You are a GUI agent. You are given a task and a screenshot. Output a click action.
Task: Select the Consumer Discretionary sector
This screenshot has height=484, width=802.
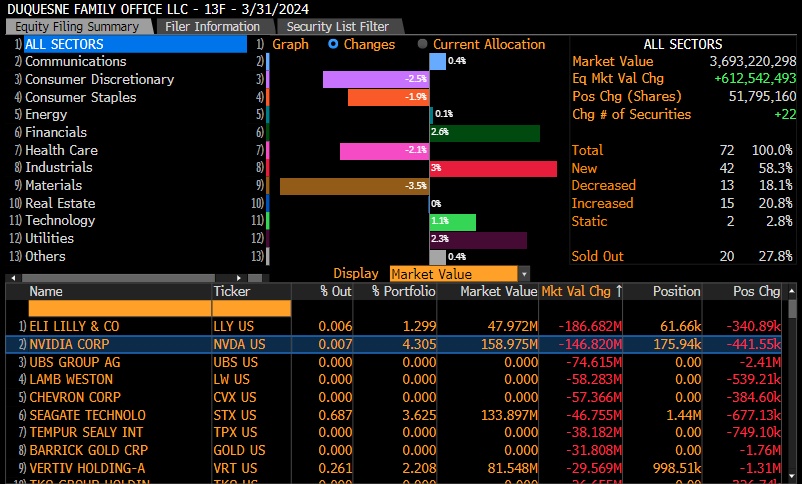[x=99, y=79]
